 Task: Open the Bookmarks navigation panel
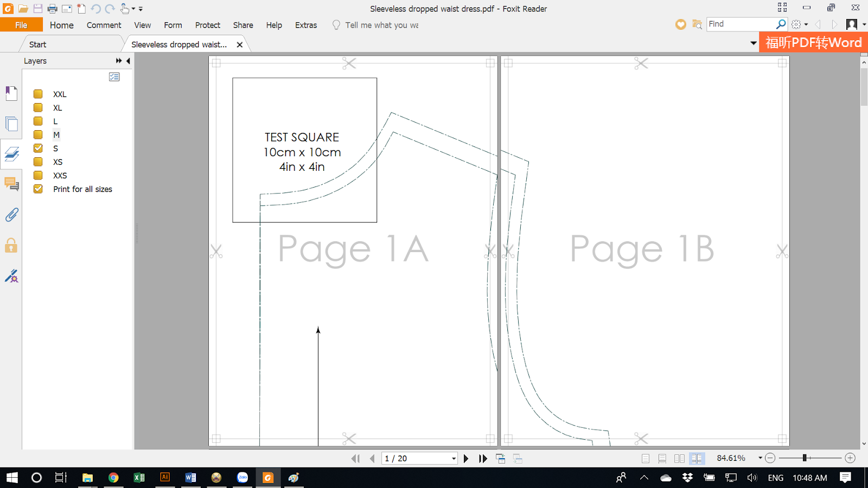click(11, 93)
